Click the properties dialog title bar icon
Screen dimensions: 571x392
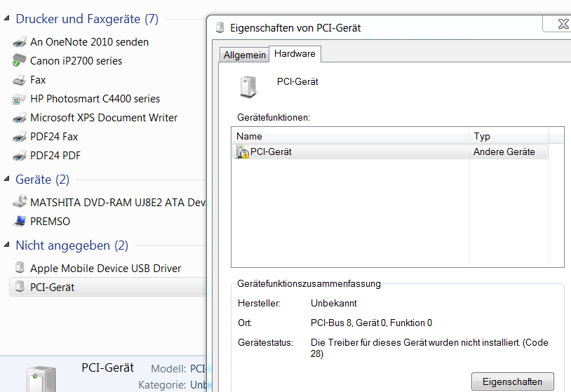[220, 27]
